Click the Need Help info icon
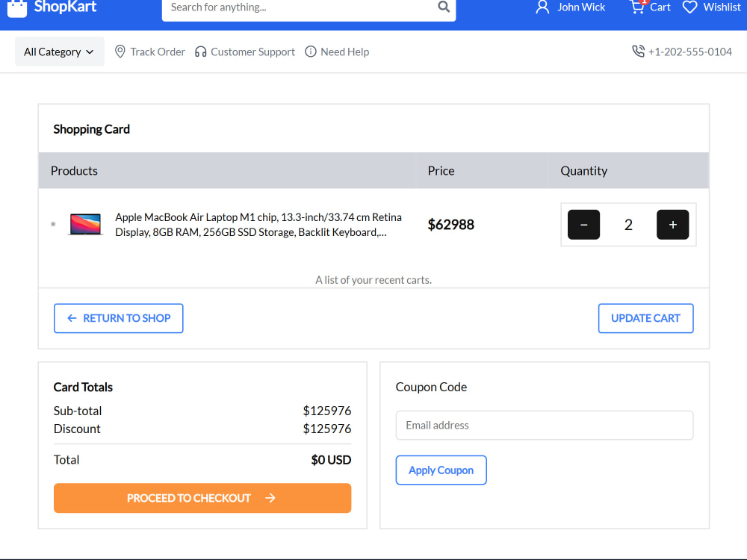This screenshot has width=747, height=560. coord(311,52)
